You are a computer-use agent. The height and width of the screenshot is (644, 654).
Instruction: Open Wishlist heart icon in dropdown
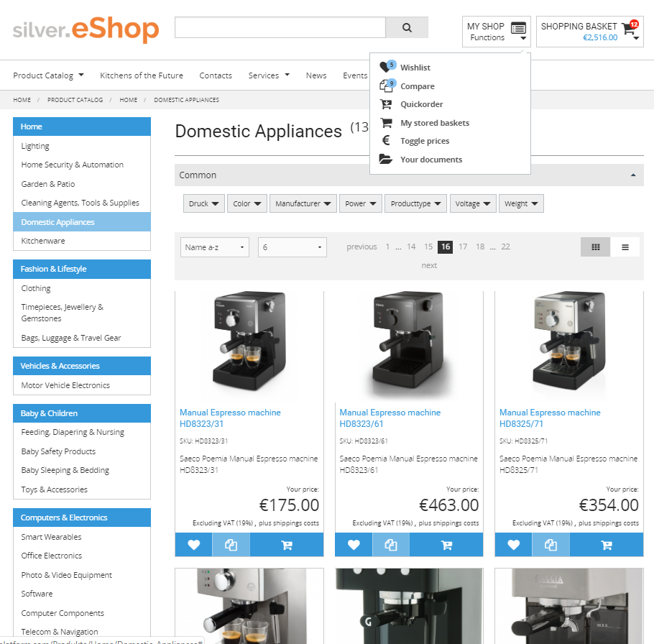point(387,67)
